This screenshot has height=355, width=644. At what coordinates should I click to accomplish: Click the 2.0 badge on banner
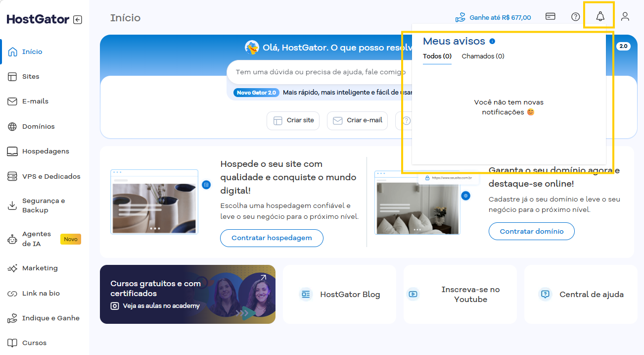[x=623, y=46]
